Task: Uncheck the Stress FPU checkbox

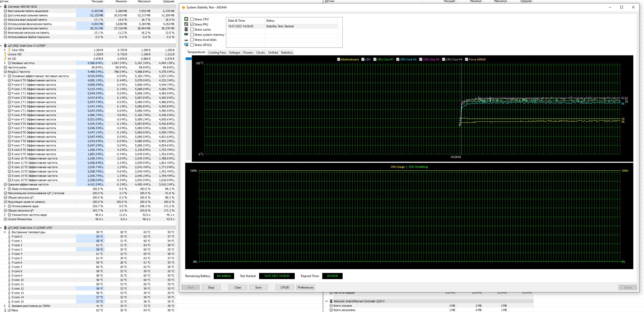Action: click(192, 24)
